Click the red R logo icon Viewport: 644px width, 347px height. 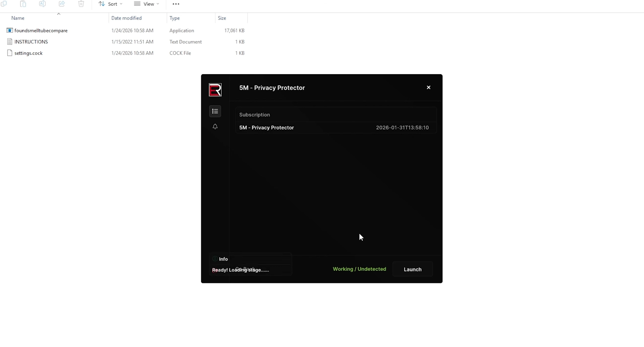pyautogui.click(x=215, y=90)
